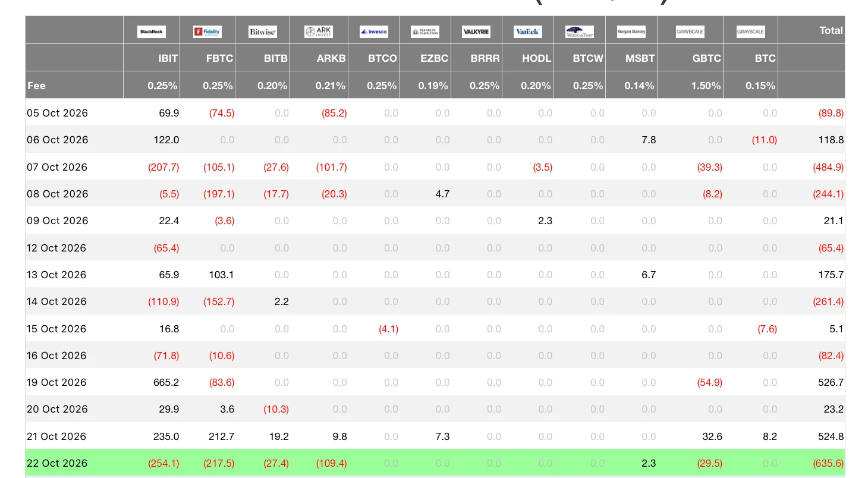The width and height of the screenshot is (868, 478).
Task: Click the VanEck logo above HODL
Action: click(528, 32)
